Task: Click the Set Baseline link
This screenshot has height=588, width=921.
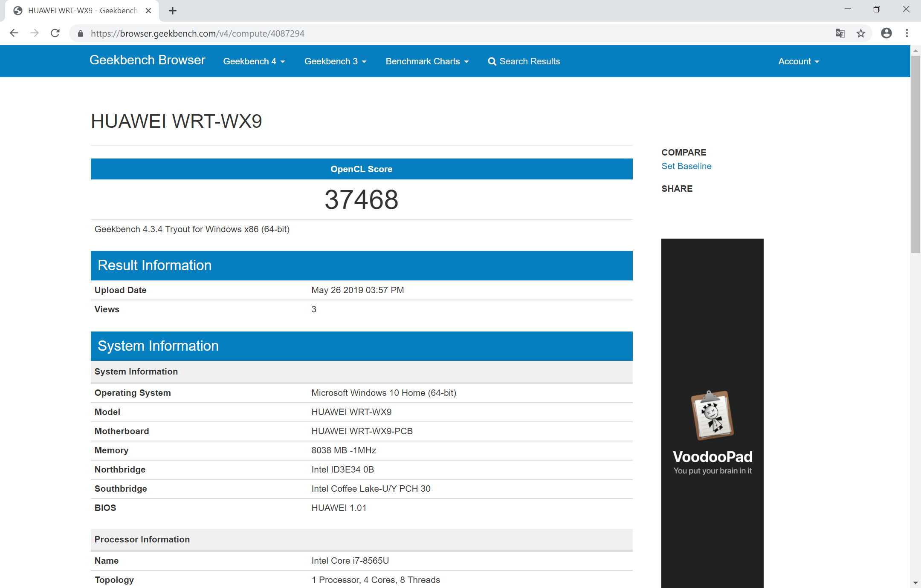Action: (686, 166)
